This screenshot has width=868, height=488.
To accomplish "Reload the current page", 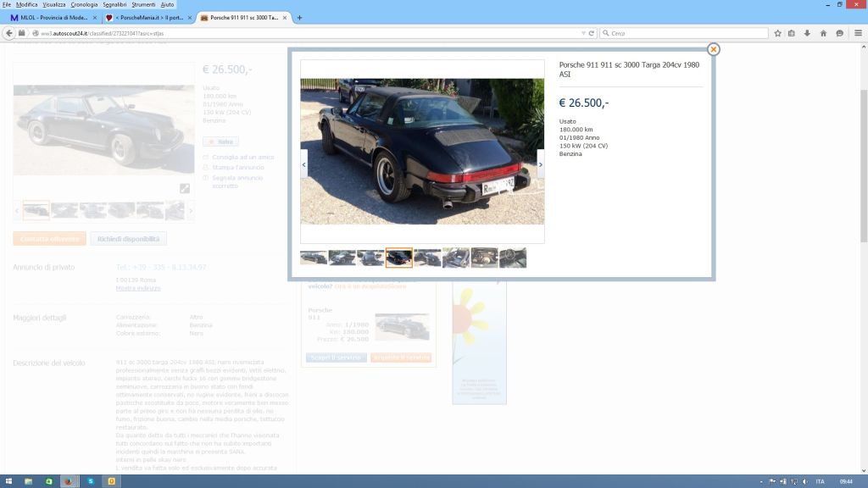I will [x=591, y=33].
